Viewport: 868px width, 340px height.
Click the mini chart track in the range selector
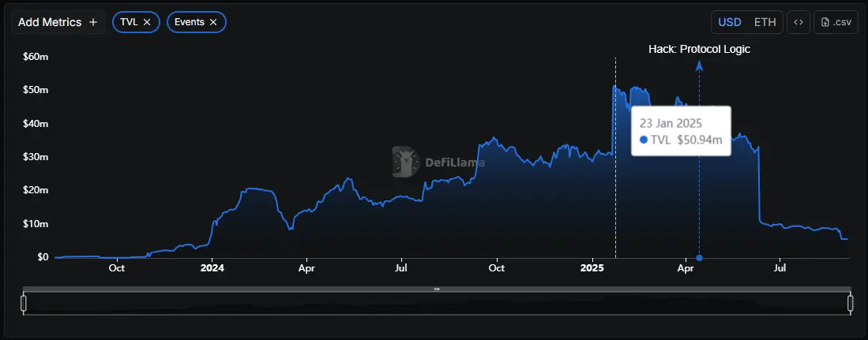pos(437,304)
